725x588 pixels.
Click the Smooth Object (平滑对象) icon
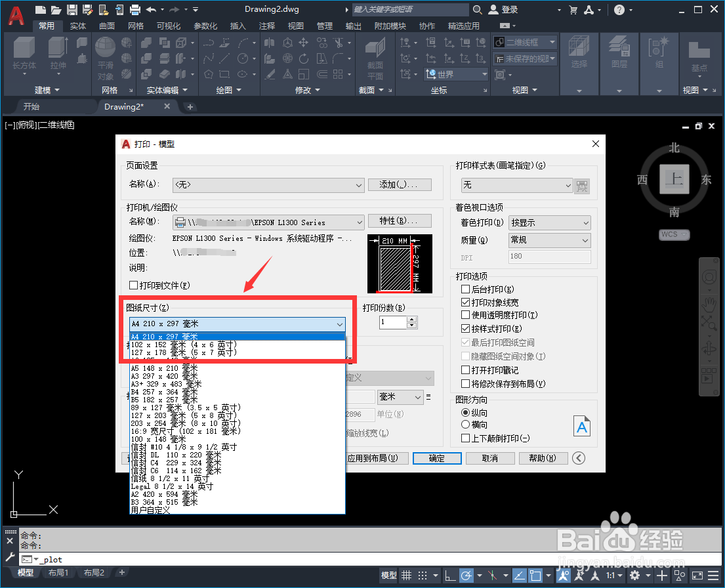click(106, 48)
